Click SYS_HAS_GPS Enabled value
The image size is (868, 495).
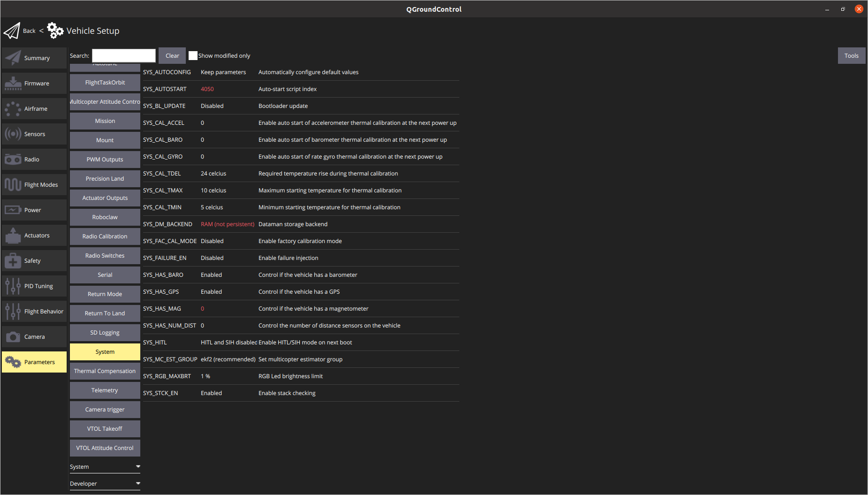click(211, 292)
